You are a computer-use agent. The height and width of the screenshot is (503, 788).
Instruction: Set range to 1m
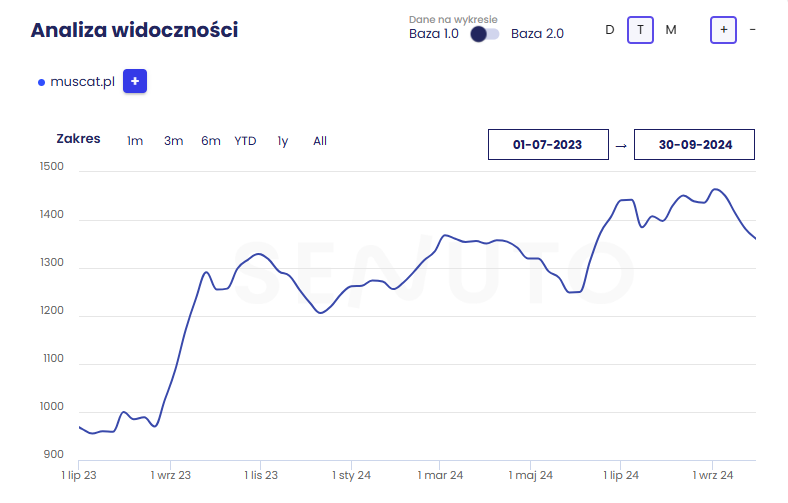(135, 141)
